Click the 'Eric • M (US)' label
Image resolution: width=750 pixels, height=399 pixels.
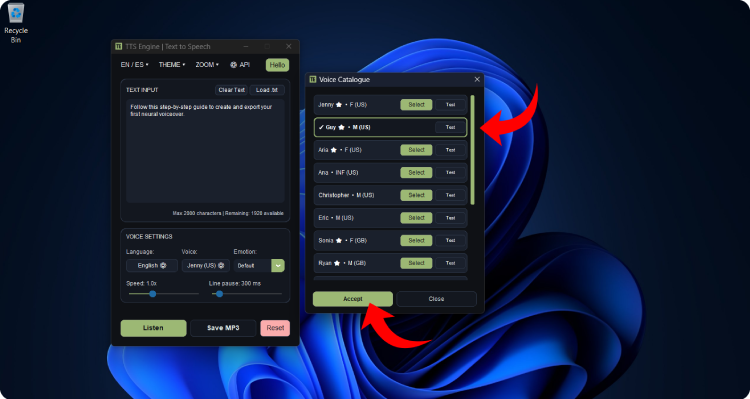[336, 218]
